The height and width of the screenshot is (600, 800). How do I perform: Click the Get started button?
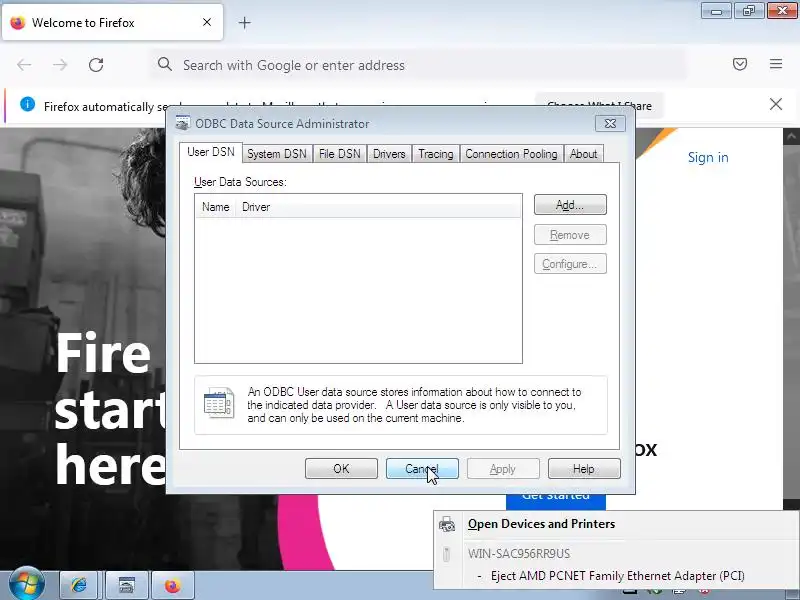[x=556, y=501]
